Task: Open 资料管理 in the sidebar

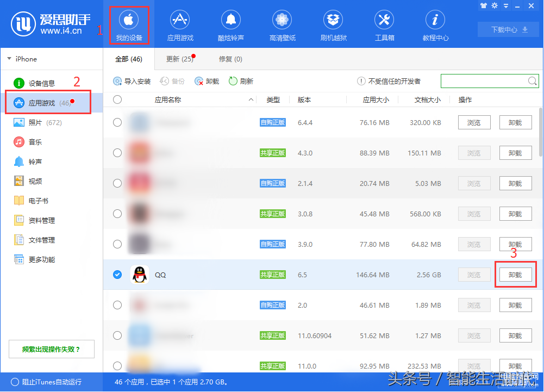Action: [34, 220]
